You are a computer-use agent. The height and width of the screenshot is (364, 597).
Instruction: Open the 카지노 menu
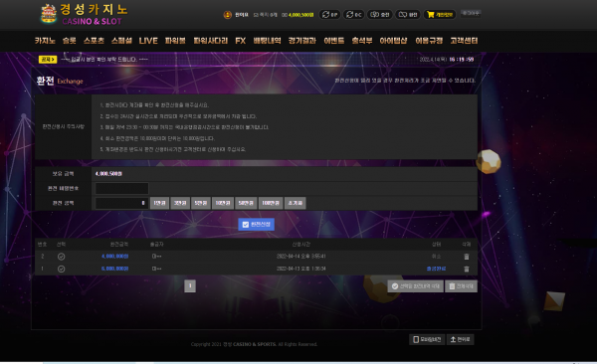[x=45, y=41]
